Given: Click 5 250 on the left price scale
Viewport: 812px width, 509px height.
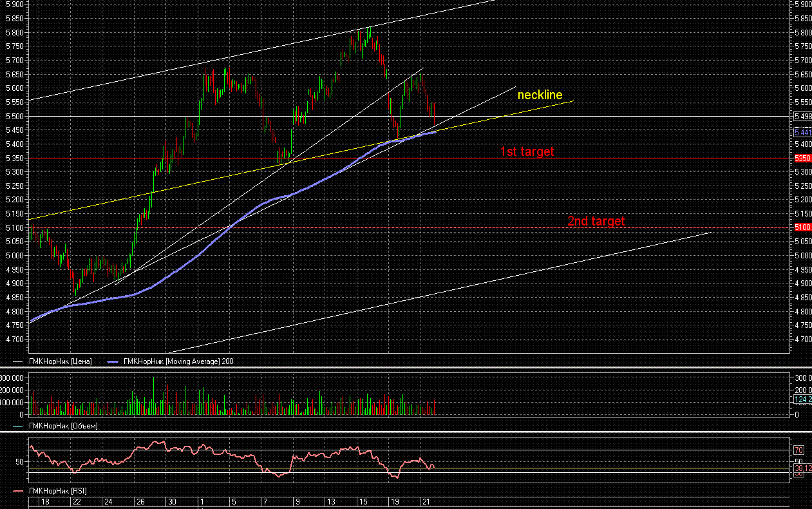Looking at the screenshot, I should 14,186.
